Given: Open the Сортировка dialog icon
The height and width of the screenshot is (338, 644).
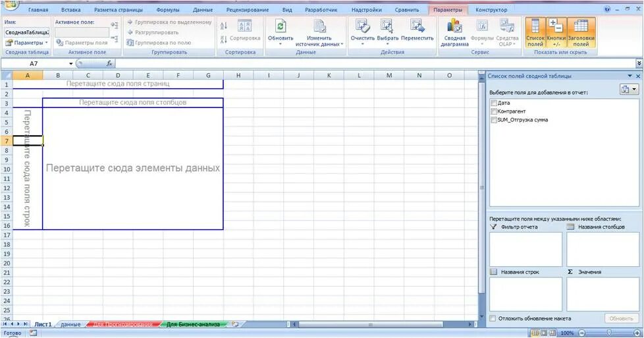Looking at the screenshot, I should pos(245,26).
